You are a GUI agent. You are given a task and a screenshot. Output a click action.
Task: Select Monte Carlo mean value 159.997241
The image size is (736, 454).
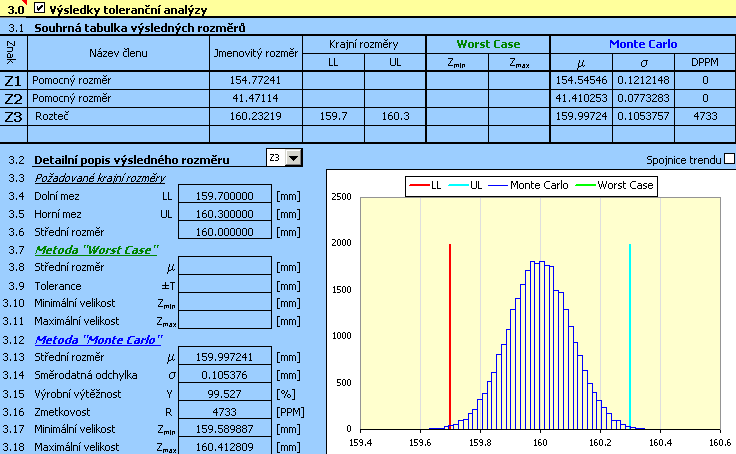(225, 357)
